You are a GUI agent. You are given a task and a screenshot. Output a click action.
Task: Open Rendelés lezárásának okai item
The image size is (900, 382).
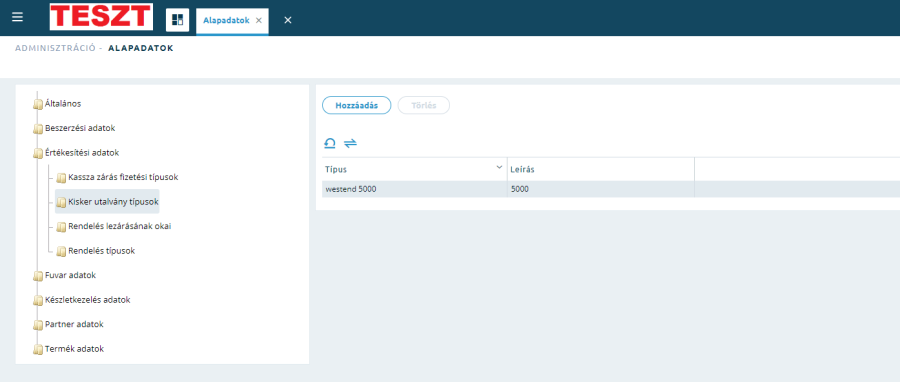point(119,227)
